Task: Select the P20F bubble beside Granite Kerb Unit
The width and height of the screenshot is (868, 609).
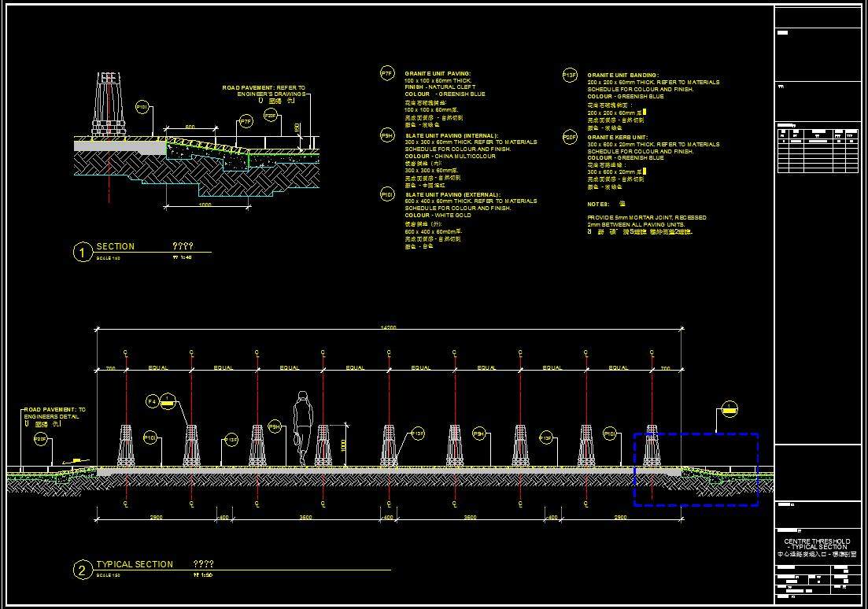Action: pyautogui.click(x=570, y=137)
